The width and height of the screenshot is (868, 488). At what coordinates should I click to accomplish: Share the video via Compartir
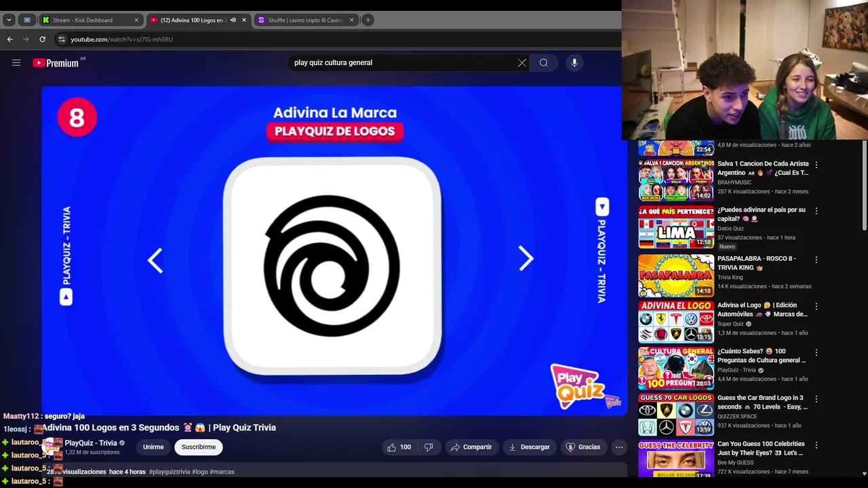pos(471,447)
